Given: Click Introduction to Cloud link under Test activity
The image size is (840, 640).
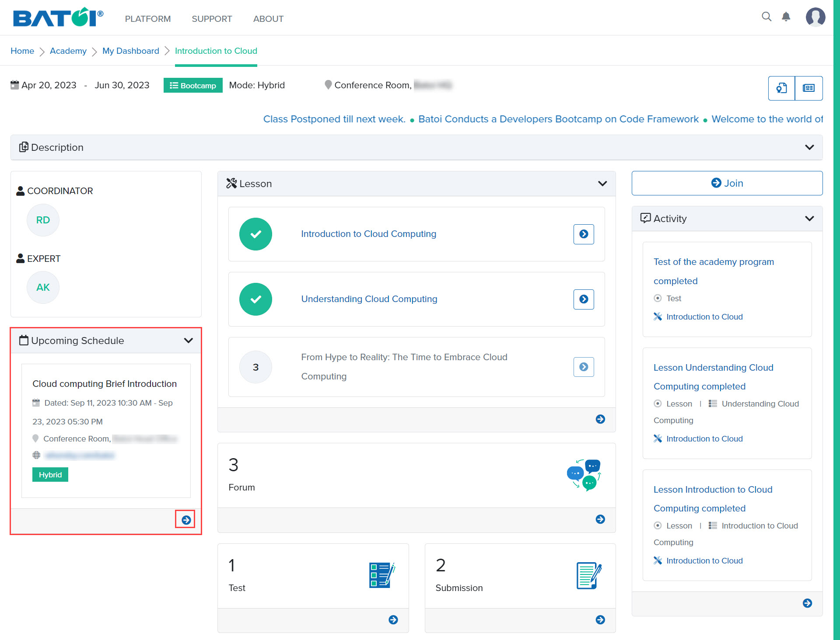Looking at the screenshot, I should (704, 317).
